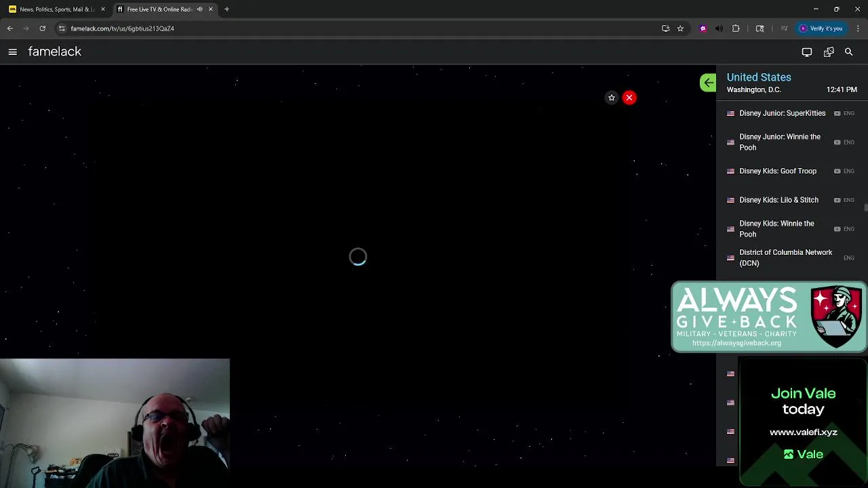Screen dimensions: 868x488
Task: Click the channel list scrollbar thumb
Action: coord(866,207)
